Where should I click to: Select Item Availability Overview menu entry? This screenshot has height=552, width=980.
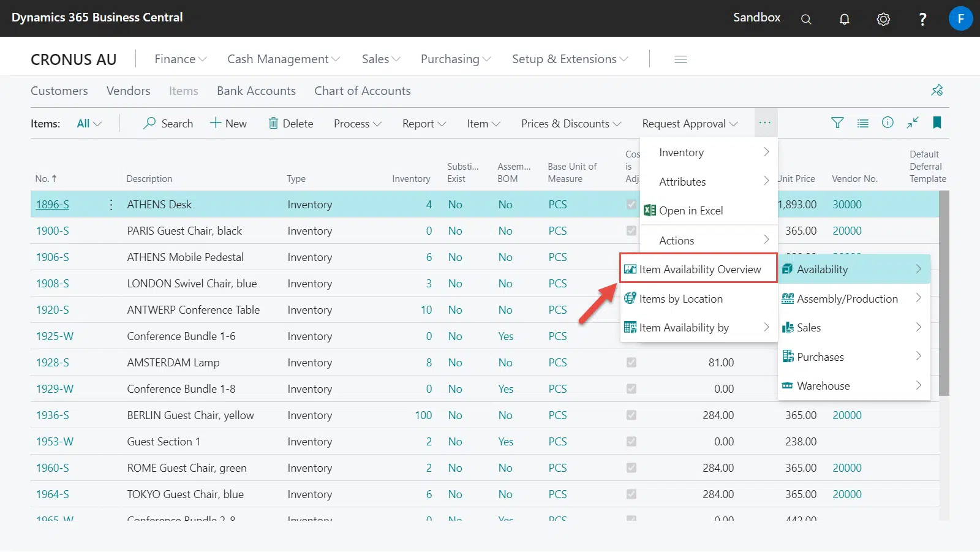coord(699,270)
